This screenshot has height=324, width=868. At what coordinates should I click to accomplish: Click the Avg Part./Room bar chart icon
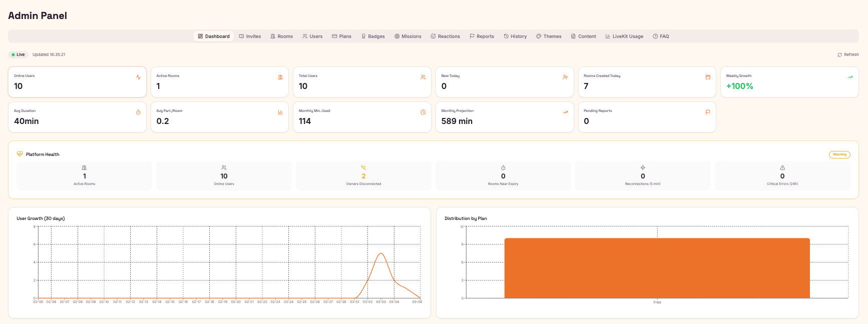[280, 112]
